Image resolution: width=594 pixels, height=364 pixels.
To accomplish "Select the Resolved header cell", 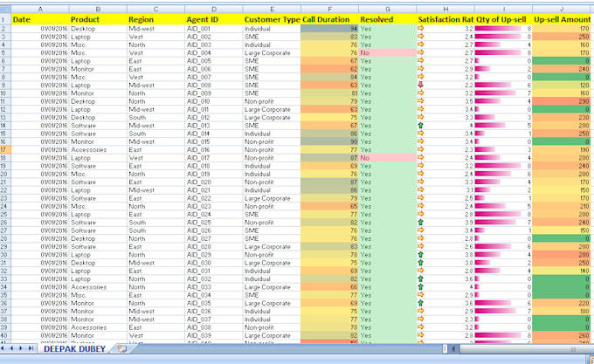I will click(388, 19).
